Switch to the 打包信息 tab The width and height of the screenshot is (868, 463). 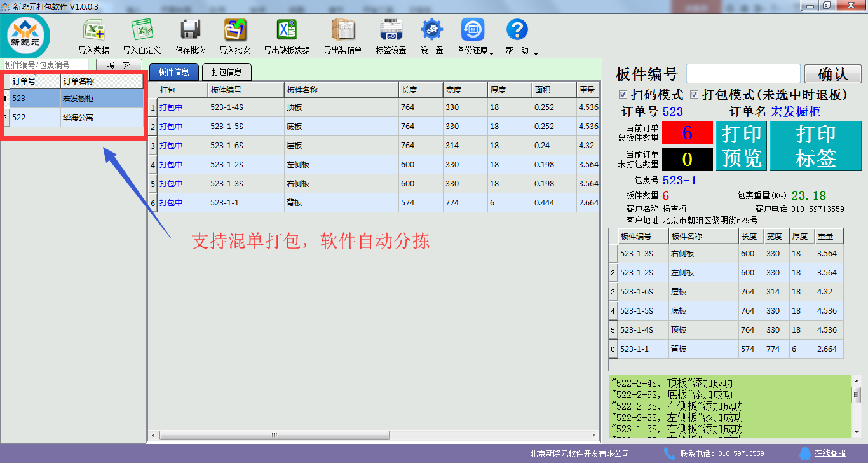227,72
